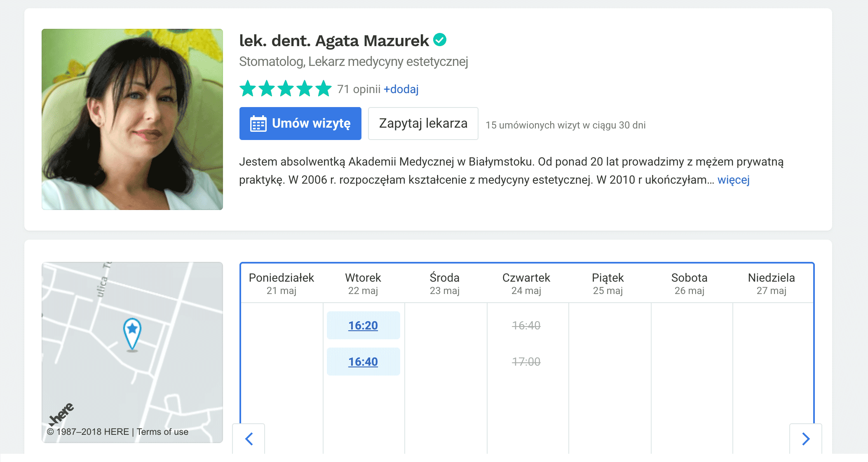Click the map location pin marker
The image size is (868, 462).
coord(132,334)
